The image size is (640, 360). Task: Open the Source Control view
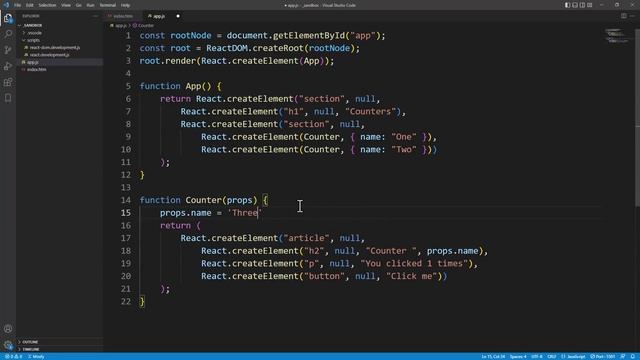coord(8,50)
